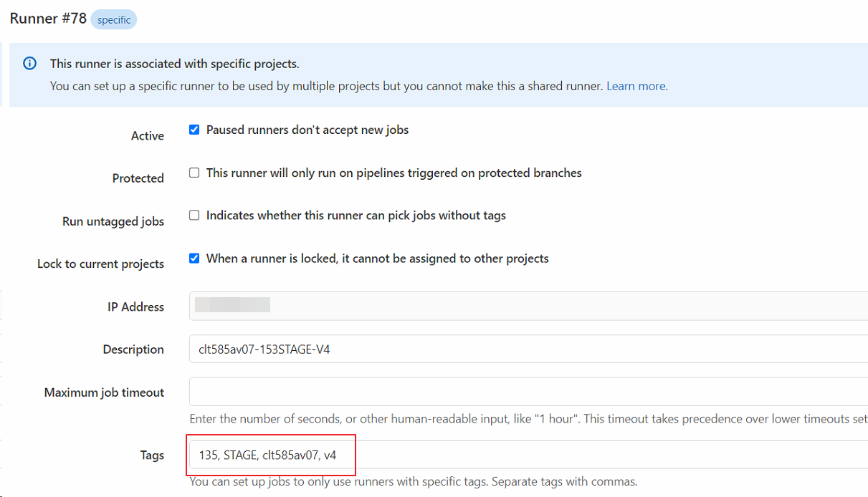This screenshot has width=868, height=497.
Task: Enable the Run untagged jobs checkbox
Action: [x=194, y=216]
